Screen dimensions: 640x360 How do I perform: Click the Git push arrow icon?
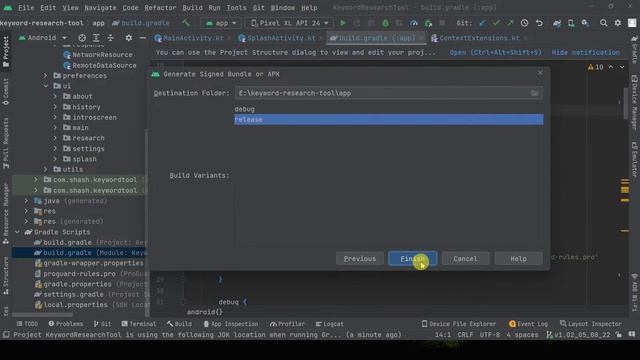[x=510, y=23]
